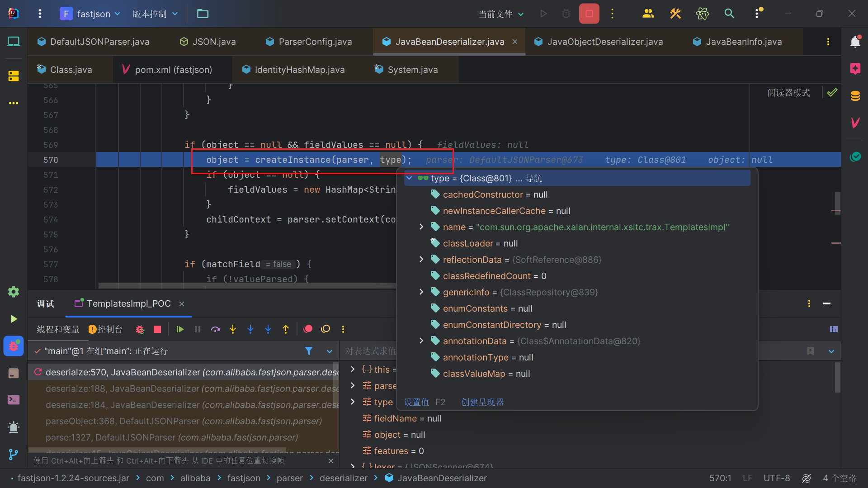This screenshot has height=488, width=868.
Task: Click Step Over in debug toolbar
Action: (215, 329)
